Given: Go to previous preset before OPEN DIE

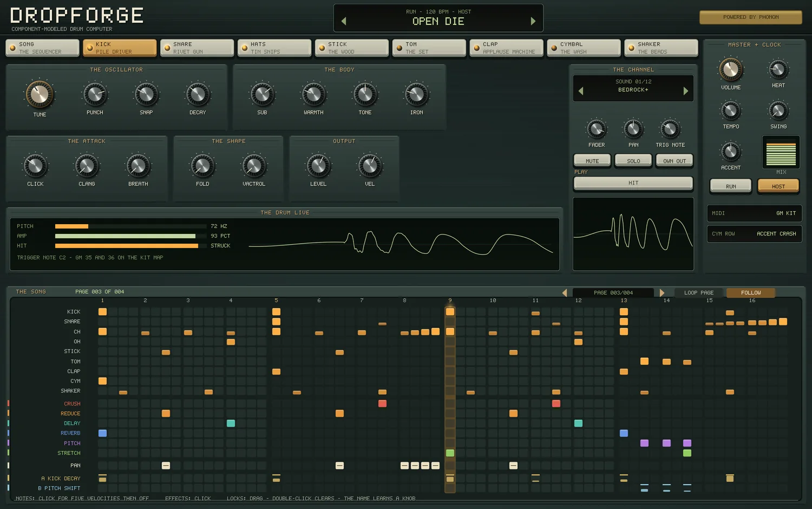Looking at the screenshot, I should pyautogui.click(x=344, y=21).
